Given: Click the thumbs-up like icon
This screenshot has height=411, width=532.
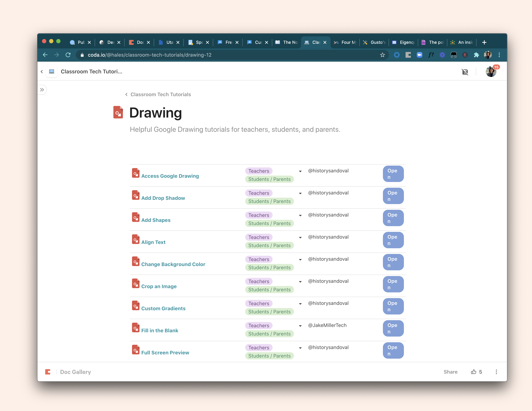Looking at the screenshot, I should point(473,372).
